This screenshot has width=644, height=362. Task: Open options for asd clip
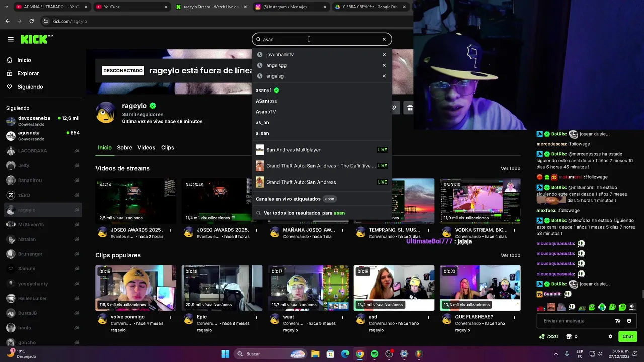428,317
